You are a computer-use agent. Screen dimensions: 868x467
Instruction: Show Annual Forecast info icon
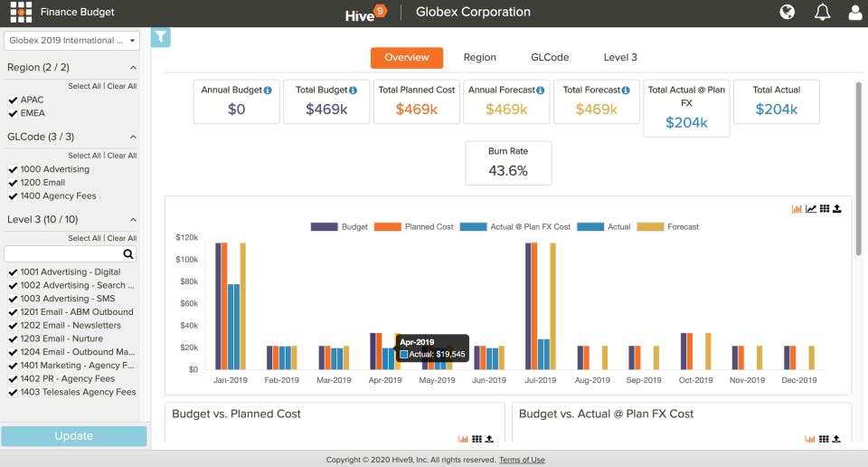pos(541,90)
